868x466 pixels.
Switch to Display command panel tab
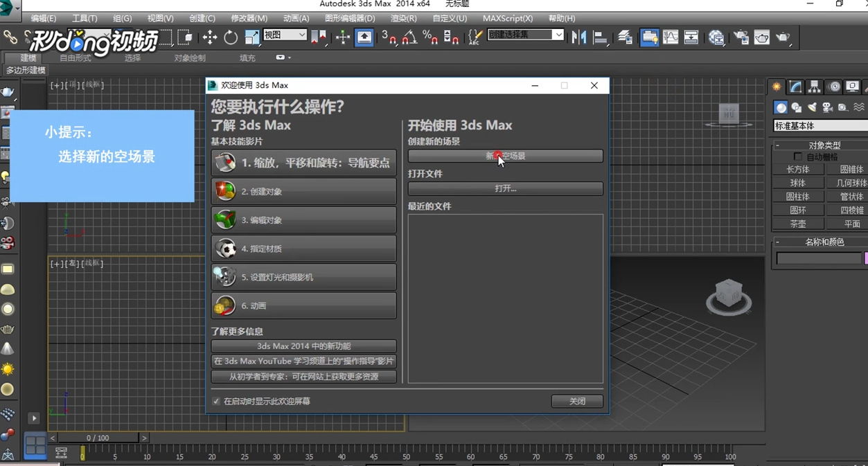pyautogui.click(x=853, y=87)
